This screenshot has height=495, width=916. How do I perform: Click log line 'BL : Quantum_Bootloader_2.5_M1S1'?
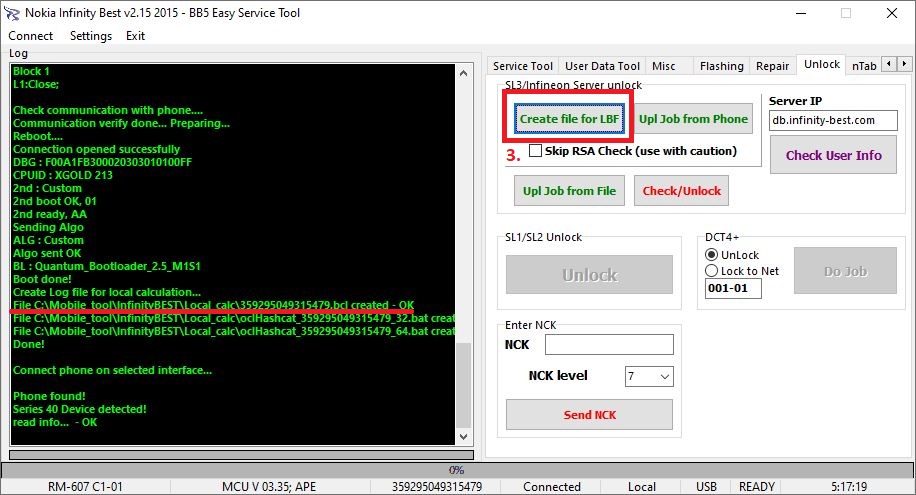(x=106, y=266)
